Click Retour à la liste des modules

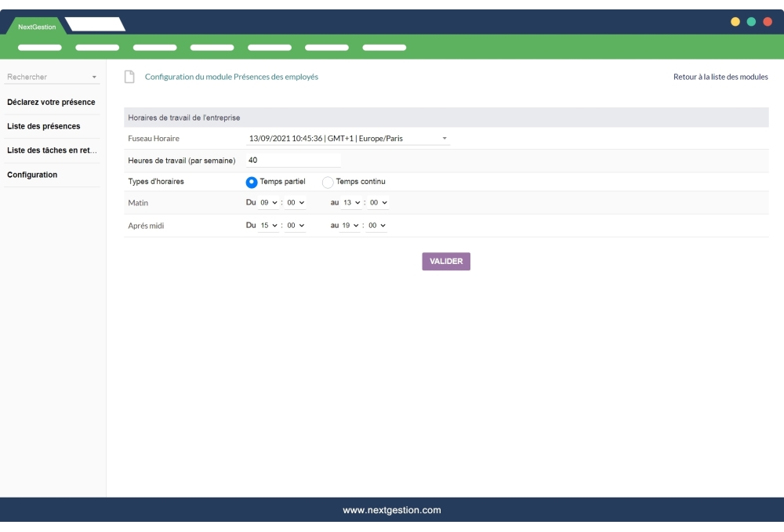coord(720,77)
